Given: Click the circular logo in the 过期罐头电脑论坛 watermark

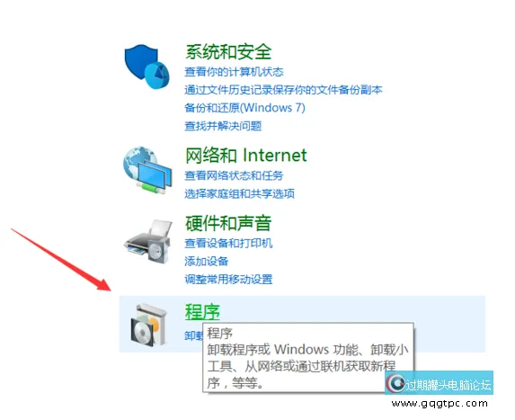Looking at the screenshot, I should tap(395, 383).
